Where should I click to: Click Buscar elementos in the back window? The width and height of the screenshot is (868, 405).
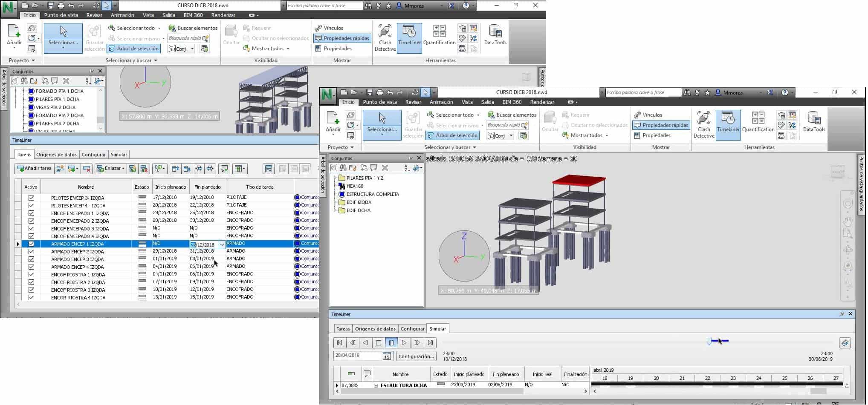click(193, 28)
